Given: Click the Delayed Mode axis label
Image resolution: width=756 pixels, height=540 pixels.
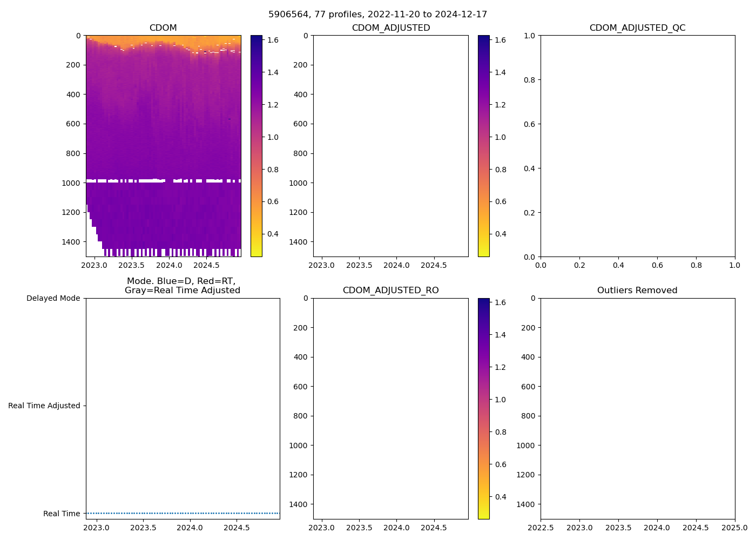Looking at the screenshot, I should click(53, 298).
